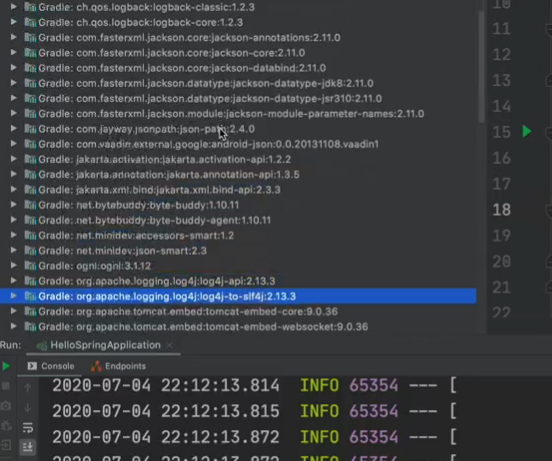Click the green run gutter icon at line 15

[x=527, y=131]
